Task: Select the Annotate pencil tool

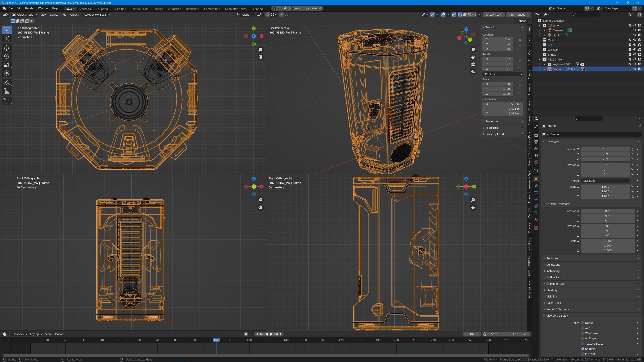Action: point(7,83)
